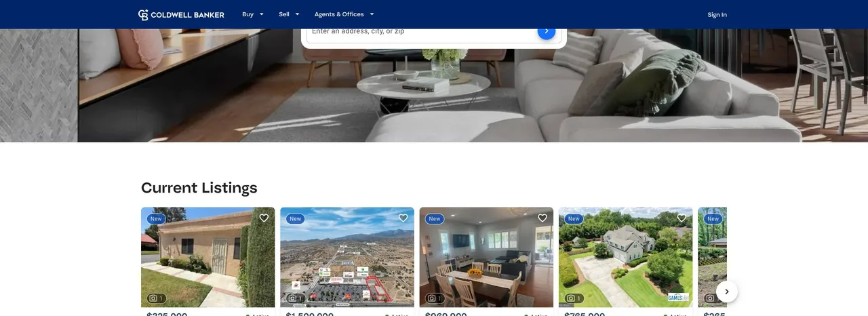Expand the Buy dropdown arrow
The height and width of the screenshot is (316, 868).
262,14
